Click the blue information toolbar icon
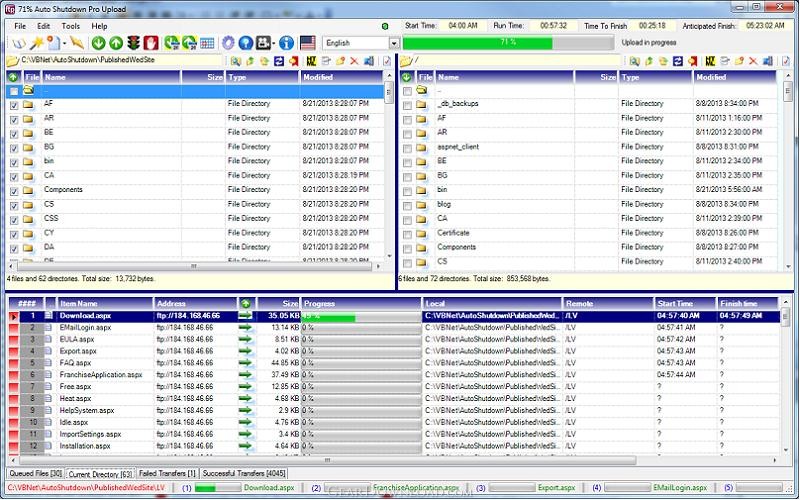The image size is (800, 500). [286, 43]
